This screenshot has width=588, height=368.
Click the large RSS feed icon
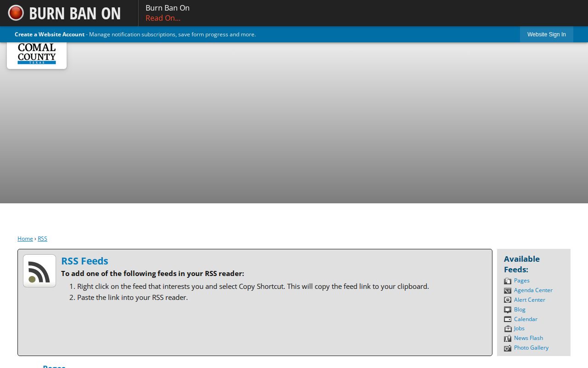click(40, 271)
